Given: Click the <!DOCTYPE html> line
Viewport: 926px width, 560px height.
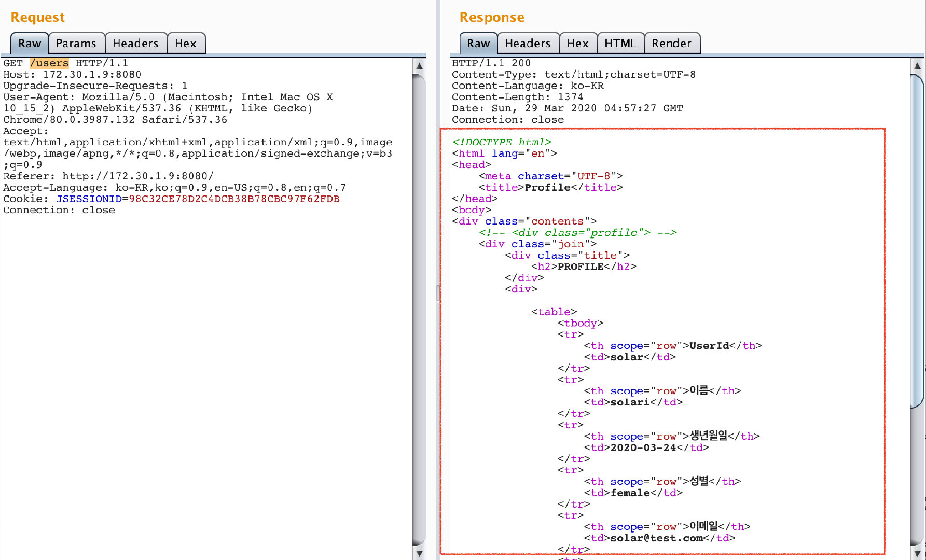Looking at the screenshot, I should (502, 143).
